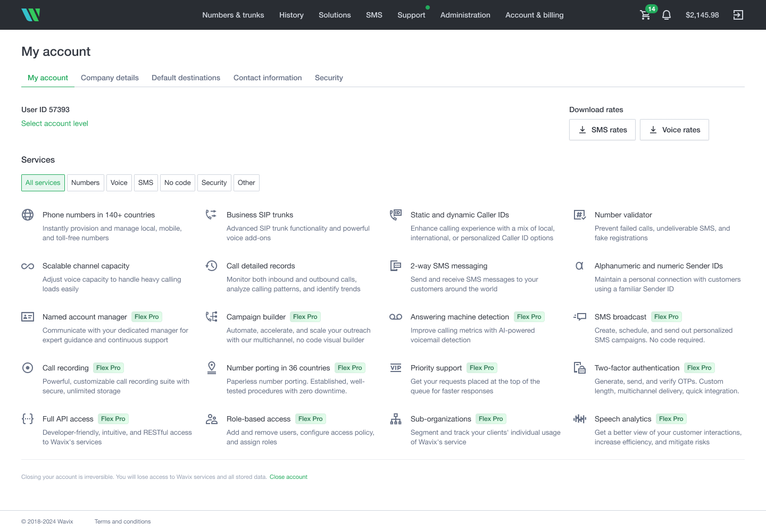The image size is (766, 532).
Task: Click the 2-way SMS messaging icon
Action: pyautogui.click(x=396, y=266)
